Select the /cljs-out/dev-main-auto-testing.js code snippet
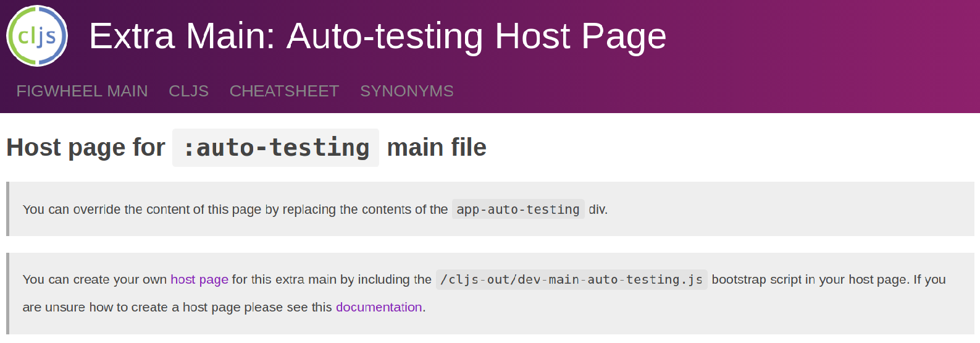The image size is (980, 343). point(571,279)
